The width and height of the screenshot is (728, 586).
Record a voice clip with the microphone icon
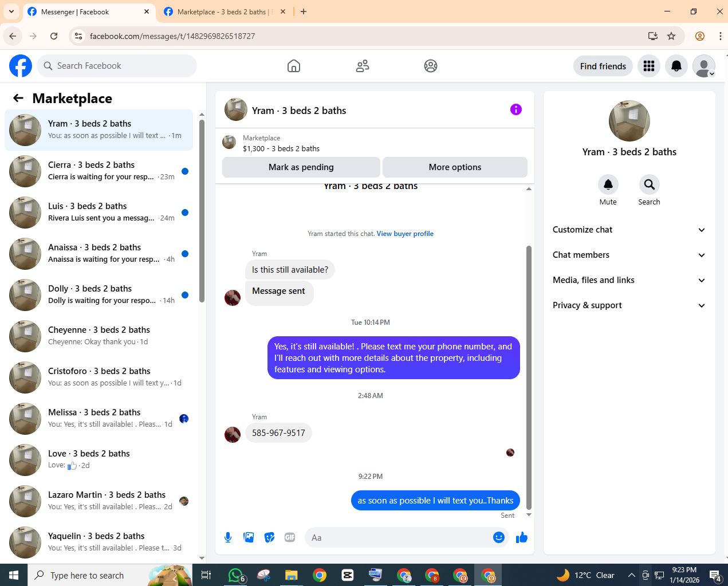pyautogui.click(x=228, y=537)
